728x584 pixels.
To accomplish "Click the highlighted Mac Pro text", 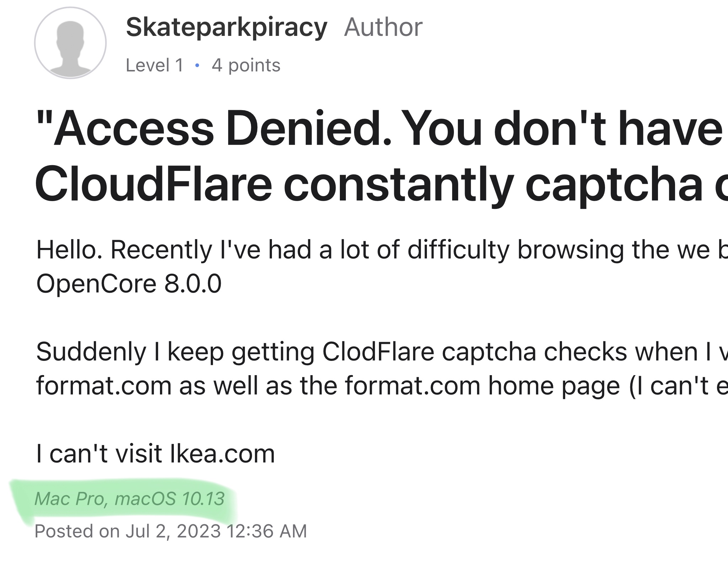I will pos(69,498).
